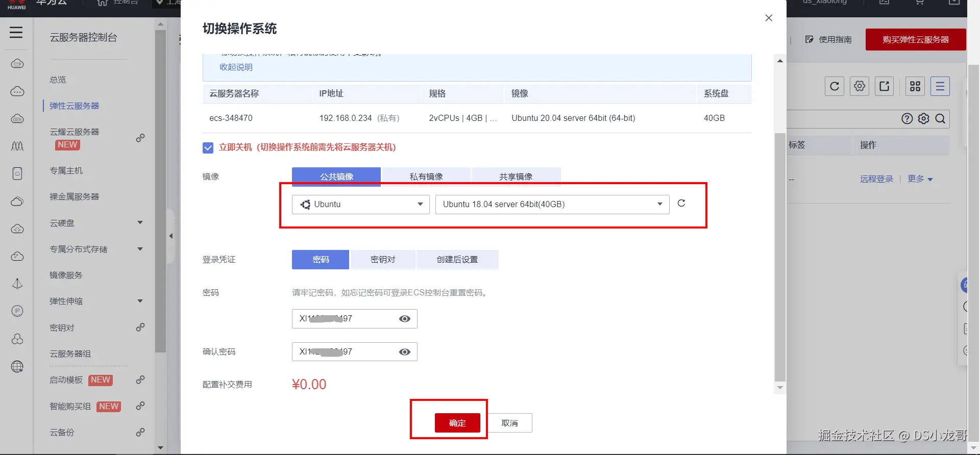Click the help question mark in the search bar
The image size is (980, 455).
(907, 119)
